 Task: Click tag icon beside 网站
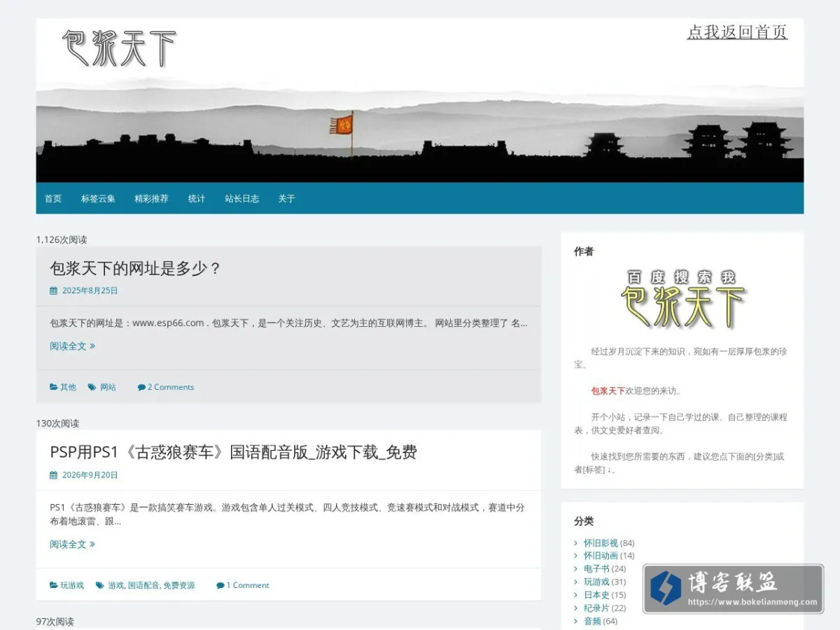coord(92,387)
